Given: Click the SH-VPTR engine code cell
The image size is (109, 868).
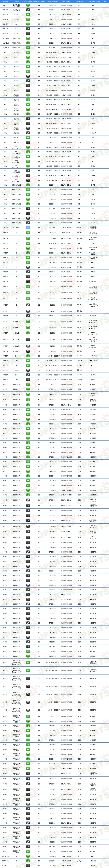Looking at the screenshot, I should click(93, 316).
